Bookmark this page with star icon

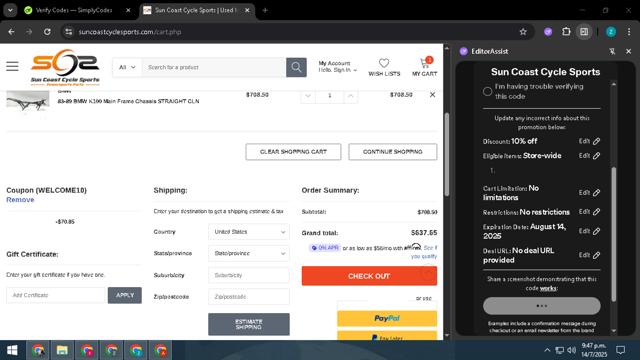pos(523,32)
